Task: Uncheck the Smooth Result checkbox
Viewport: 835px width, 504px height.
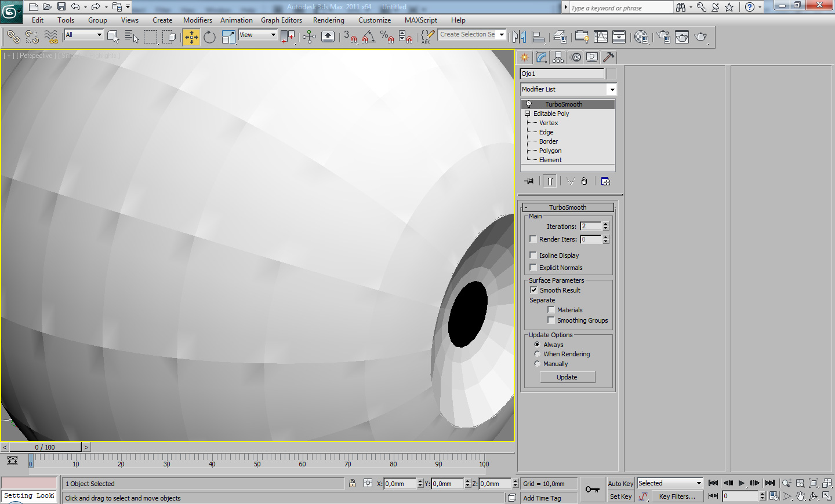Action: (x=533, y=290)
